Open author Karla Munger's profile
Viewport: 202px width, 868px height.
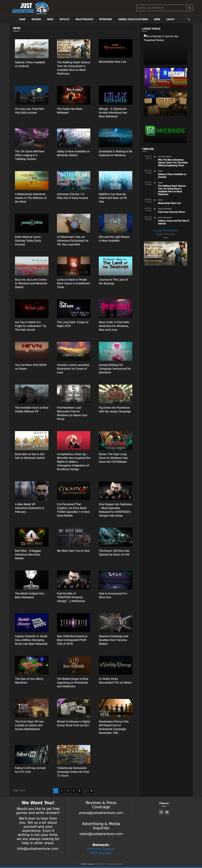tap(166, 234)
